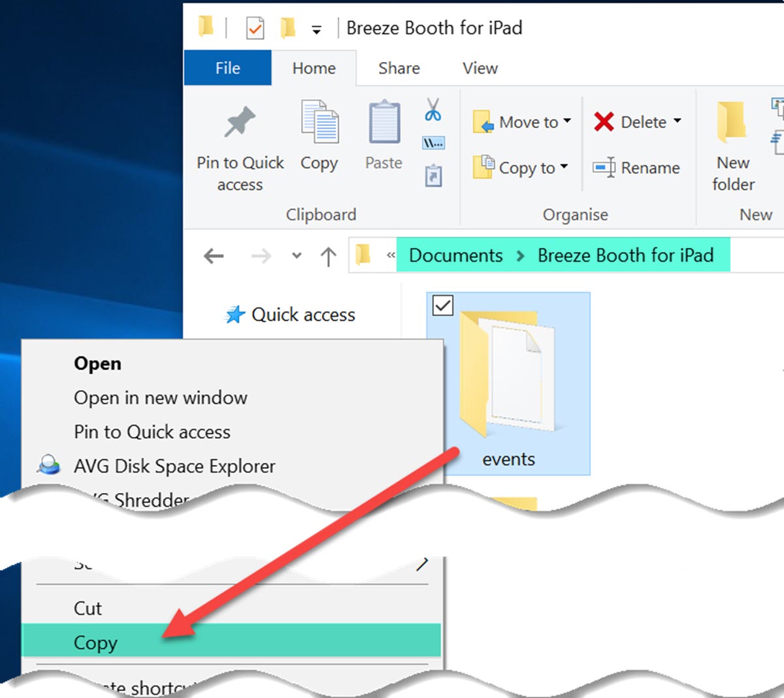This screenshot has width=784, height=698.
Task: Uncheck the events folder checkbox
Action: 443,305
